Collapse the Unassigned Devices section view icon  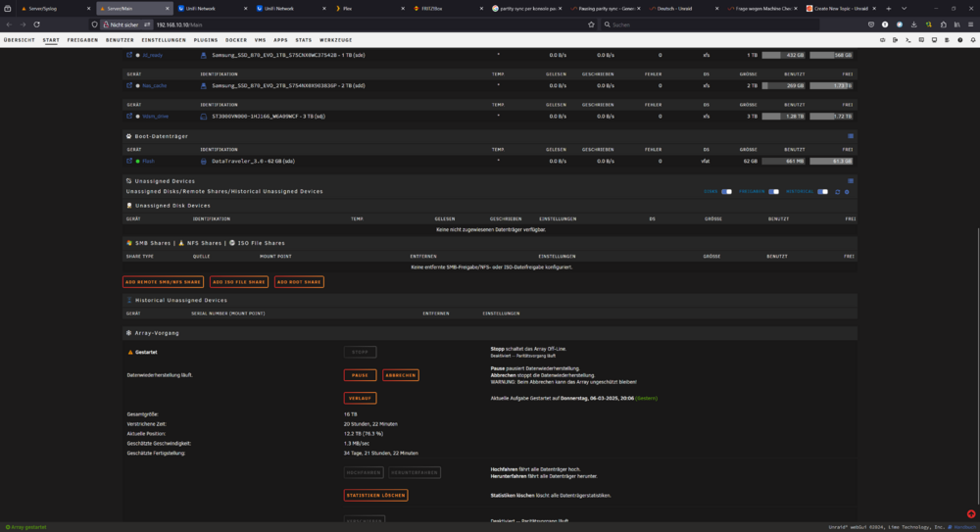pos(851,180)
